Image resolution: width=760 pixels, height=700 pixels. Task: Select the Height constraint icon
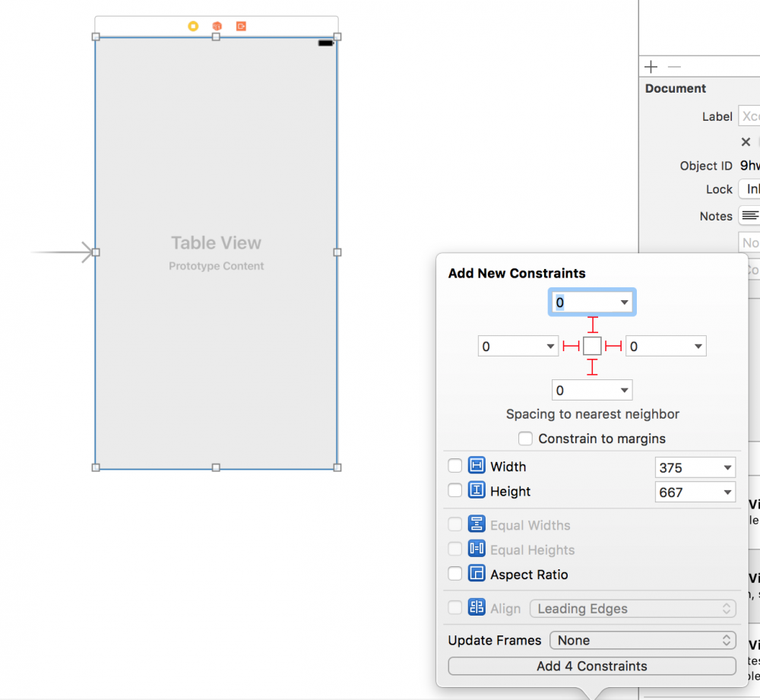(x=478, y=491)
